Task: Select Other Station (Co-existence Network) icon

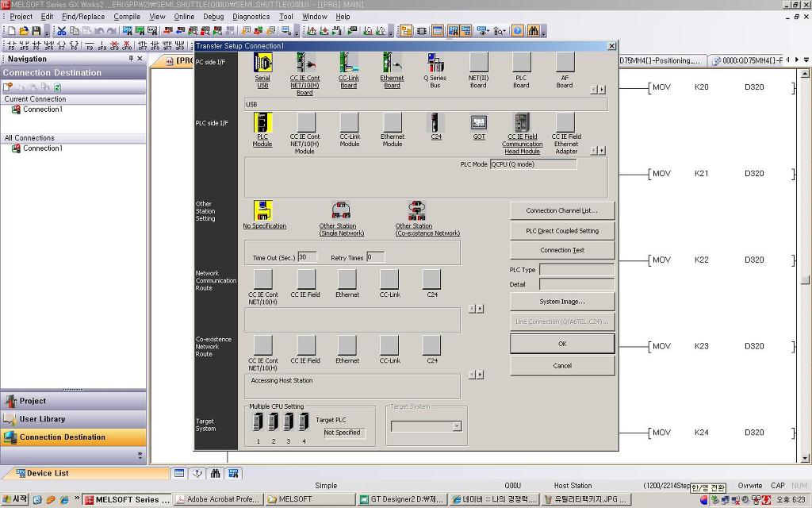Action: [x=417, y=211]
